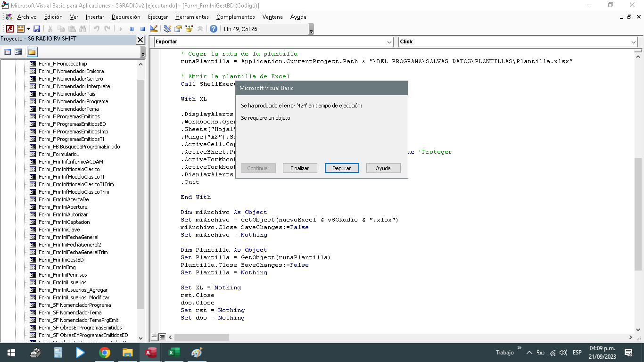Screen dimensions: 644x362
Task: Click the Copy toolbar icon
Action: click(61, 29)
